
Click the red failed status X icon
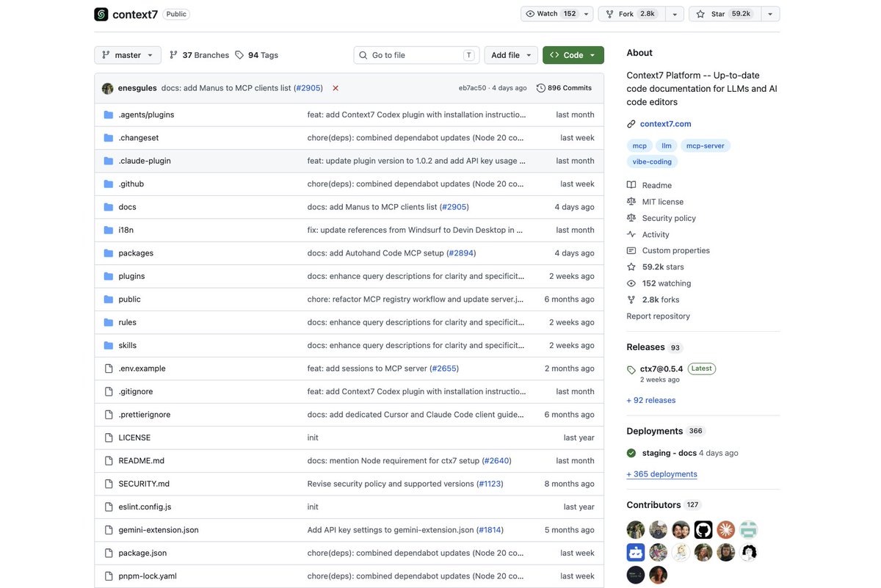coord(336,88)
